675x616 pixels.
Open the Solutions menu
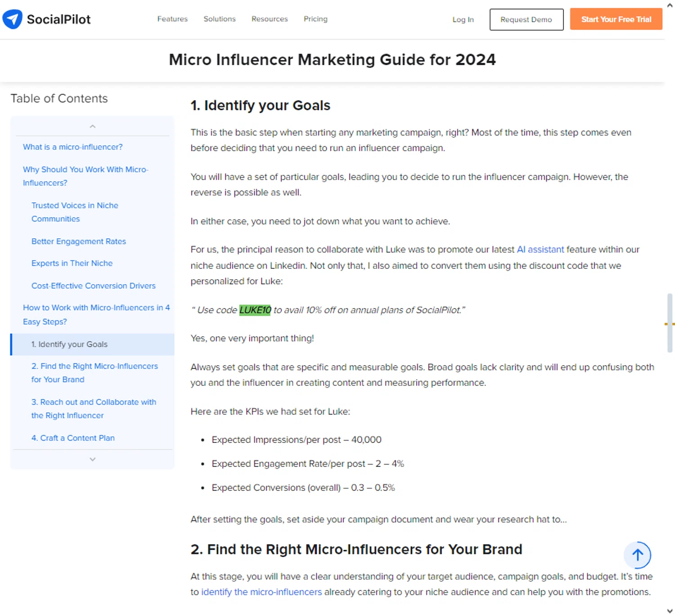click(220, 19)
